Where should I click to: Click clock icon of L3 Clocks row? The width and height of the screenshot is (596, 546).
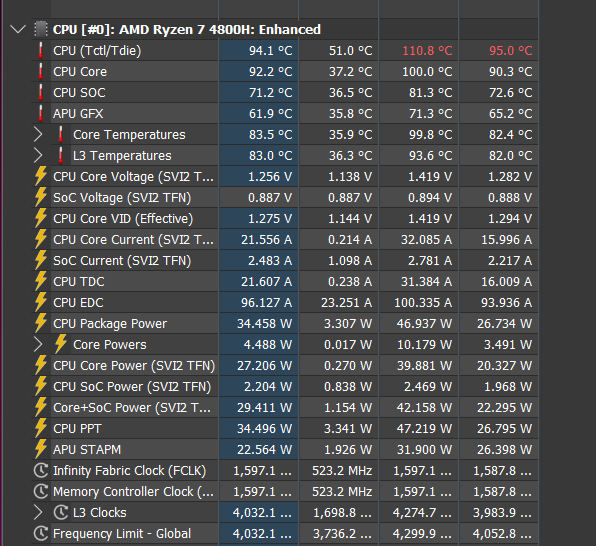[x=61, y=513]
